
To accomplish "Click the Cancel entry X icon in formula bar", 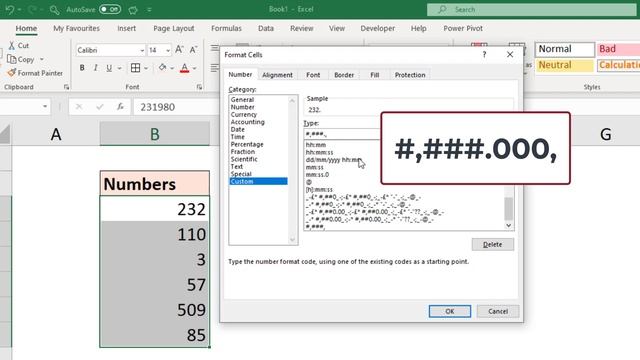I will coord(79,107).
